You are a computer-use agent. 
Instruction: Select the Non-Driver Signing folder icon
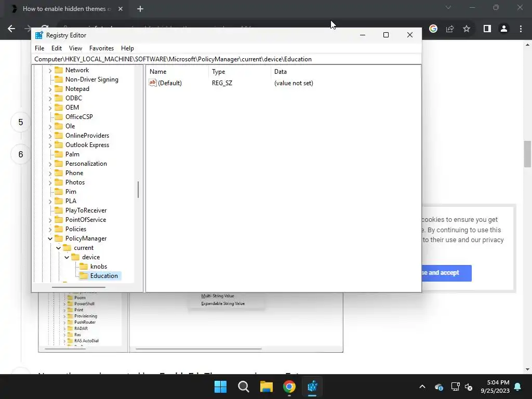click(59, 79)
